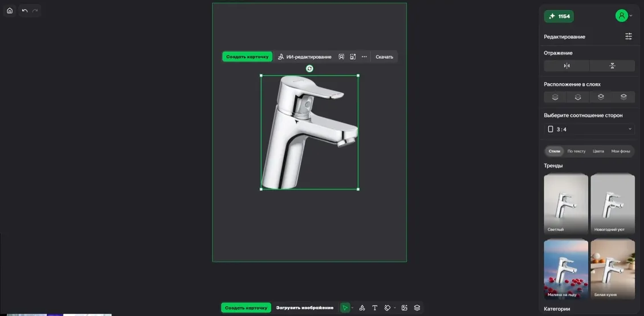Choose the Белая кухня background style
The image size is (644, 316).
pos(613,269)
